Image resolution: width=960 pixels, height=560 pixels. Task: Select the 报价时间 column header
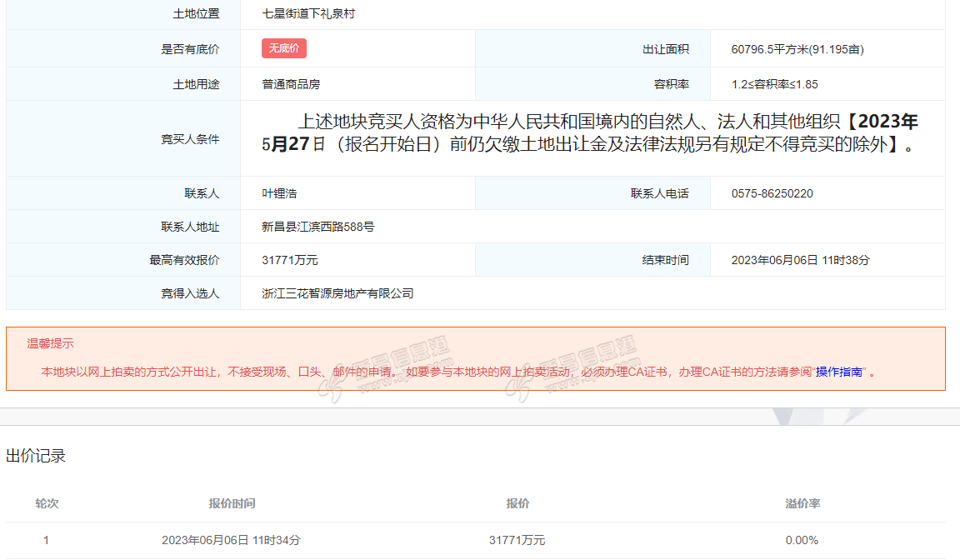click(x=232, y=504)
